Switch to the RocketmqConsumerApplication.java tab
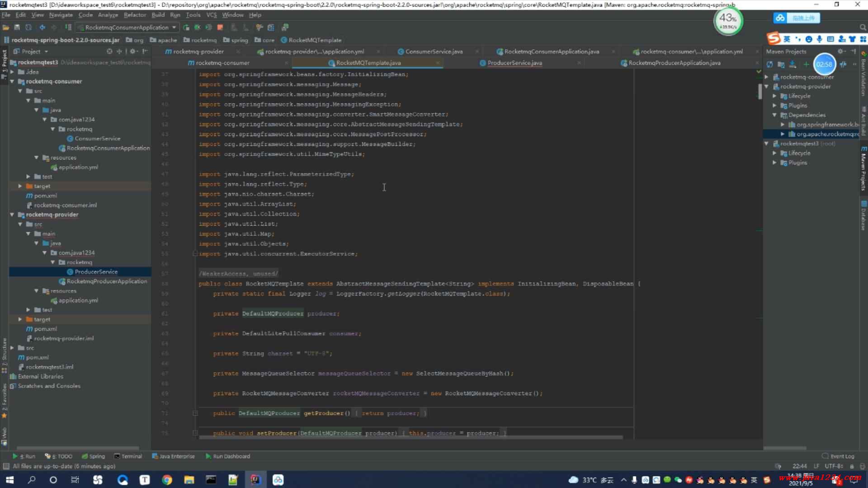868x488 pixels. pyautogui.click(x=552, y=52)
